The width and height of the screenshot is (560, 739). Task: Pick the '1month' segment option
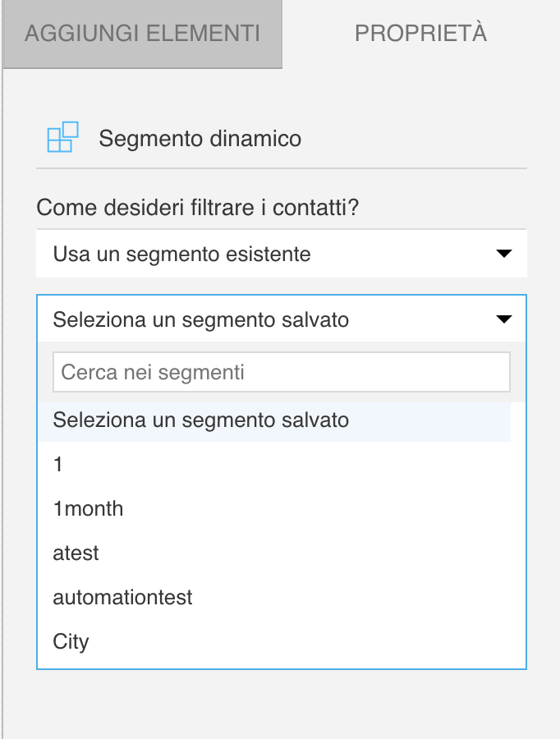click(274, 508)
